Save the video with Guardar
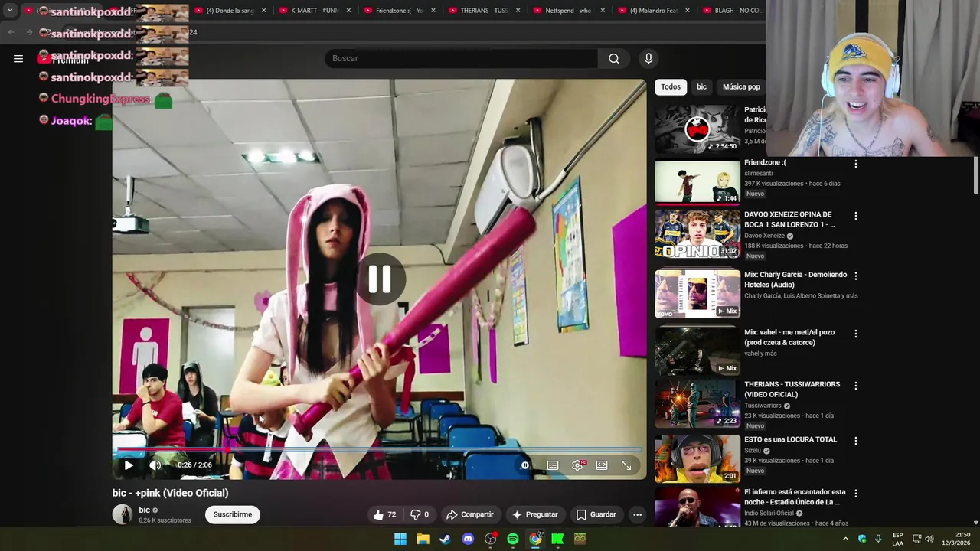This screenshot has width=980, height=551. (x=596, y=514)
